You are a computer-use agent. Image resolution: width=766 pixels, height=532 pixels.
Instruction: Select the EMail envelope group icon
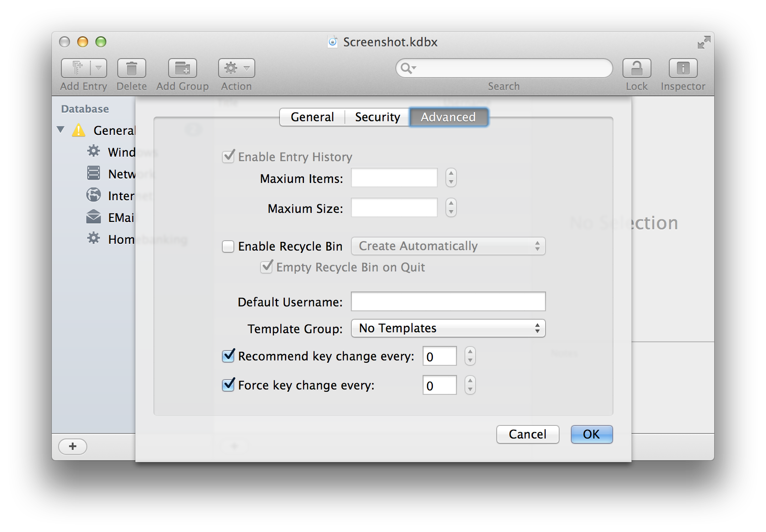pos(94,217)
